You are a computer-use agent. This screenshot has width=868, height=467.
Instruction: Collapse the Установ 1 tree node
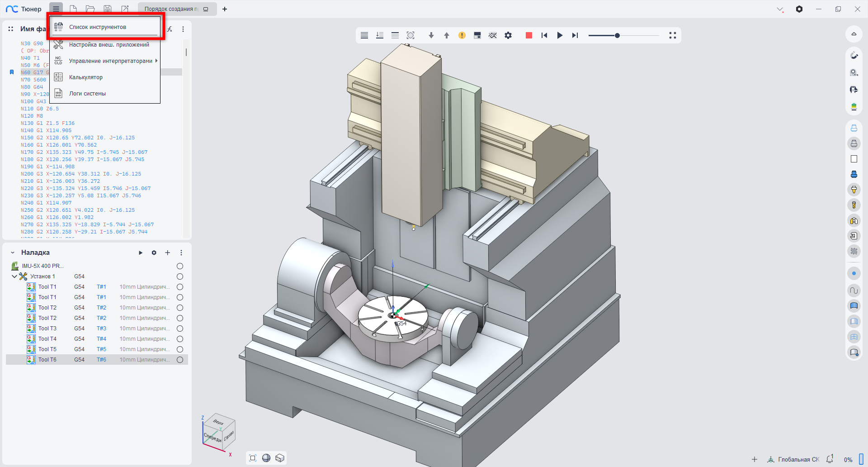pos(14,276)
